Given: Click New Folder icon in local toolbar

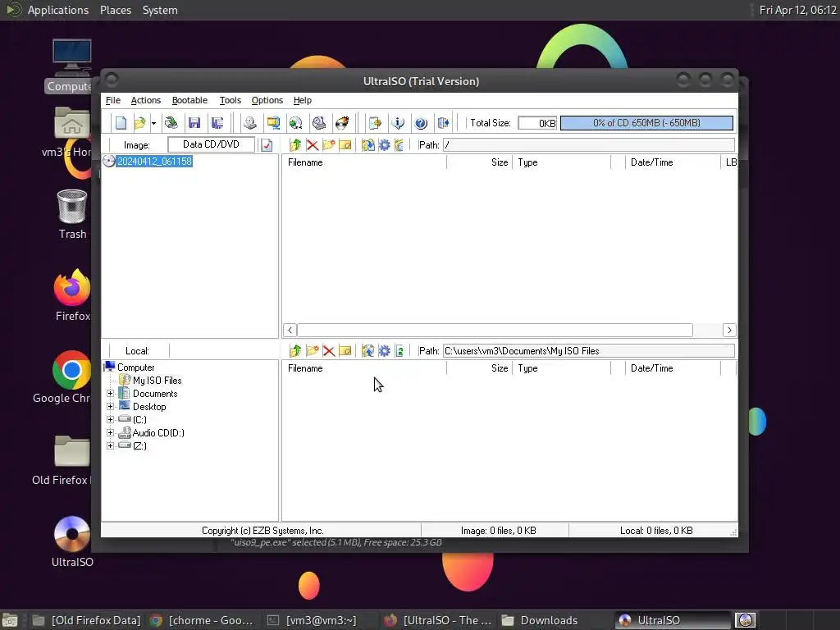Looking at the screenshot, I should click(313, 351).
